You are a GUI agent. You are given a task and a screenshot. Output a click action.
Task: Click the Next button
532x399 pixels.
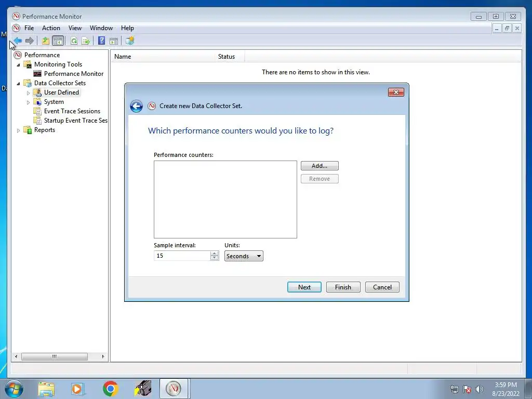click(x=304, y=287)
